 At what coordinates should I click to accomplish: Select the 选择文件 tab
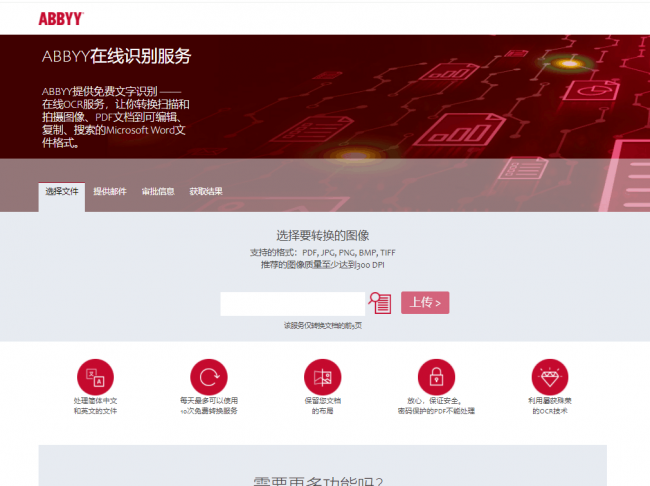(62, 197)
